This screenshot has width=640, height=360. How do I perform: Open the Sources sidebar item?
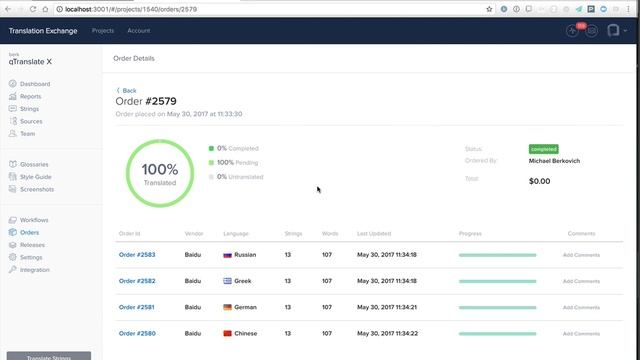tap(25, 121)
